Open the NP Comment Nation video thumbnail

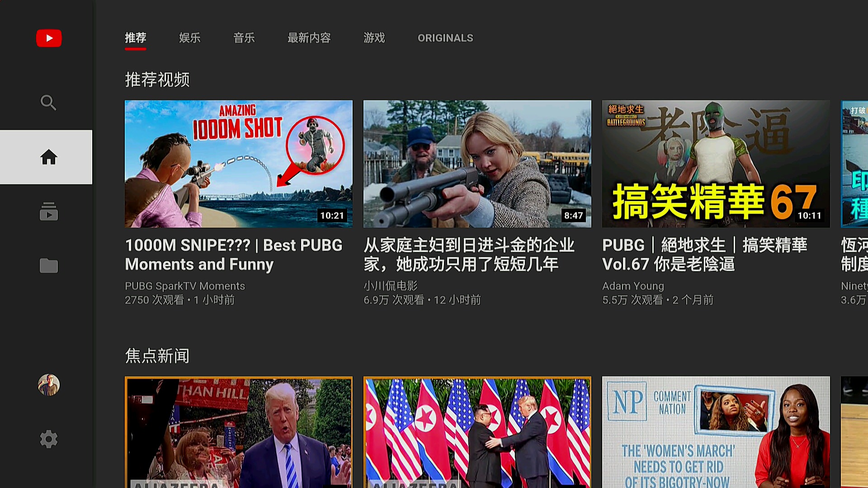(x=716, y=432)
